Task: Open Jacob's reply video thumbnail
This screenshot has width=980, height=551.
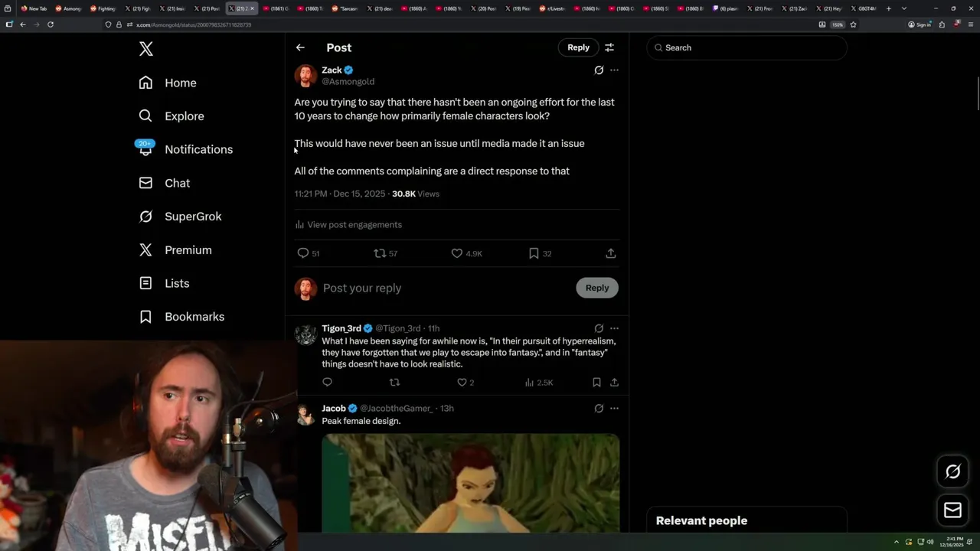Action: pyautogui.click(x=470, y=482)
